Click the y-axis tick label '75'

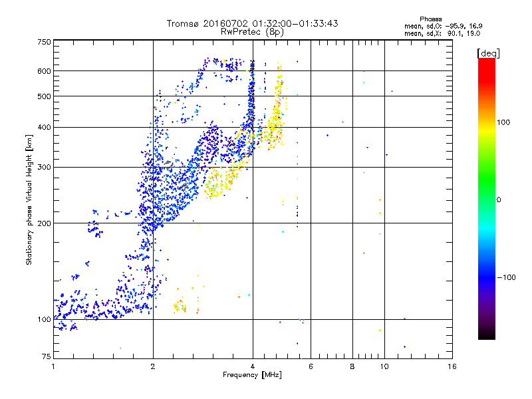pos(47,356)
